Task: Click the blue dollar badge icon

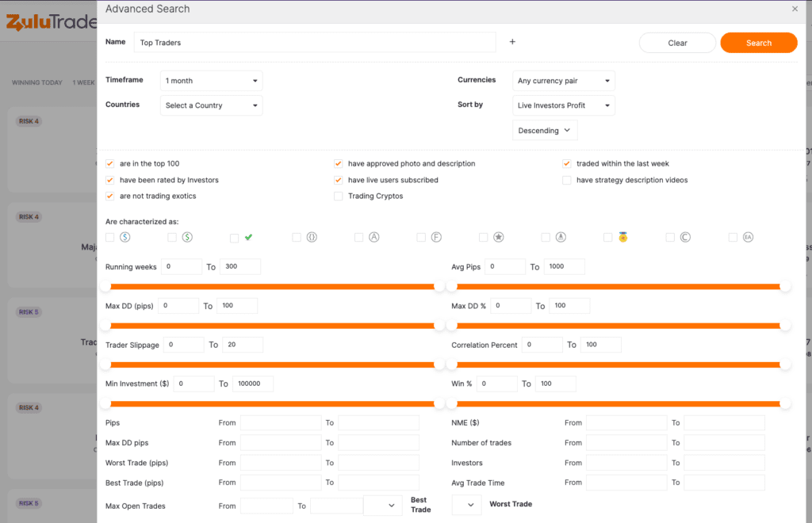Action: [124, 237]
